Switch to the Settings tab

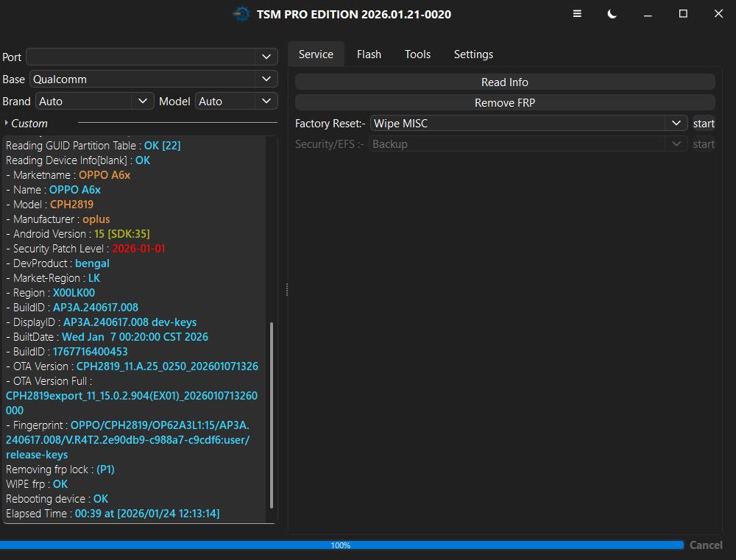[473, 54]
